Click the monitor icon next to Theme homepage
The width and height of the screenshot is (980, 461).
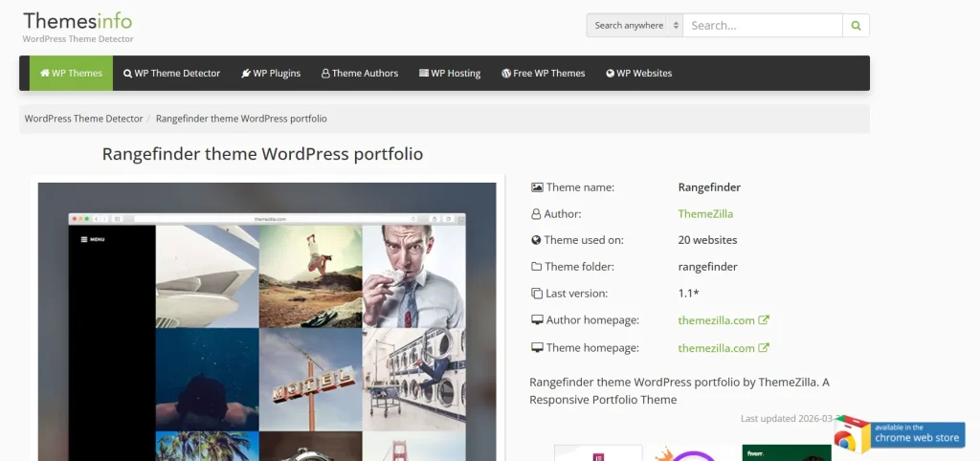[x=537, y=348]
